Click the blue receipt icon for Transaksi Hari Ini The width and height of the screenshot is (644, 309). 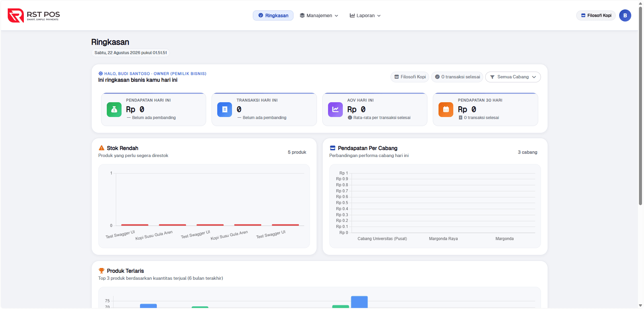coord(225,110)
